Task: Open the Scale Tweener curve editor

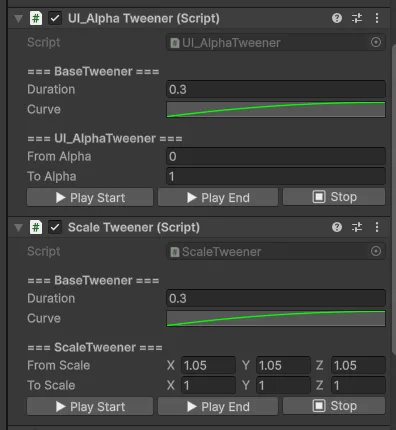Action: pos(276,319)
